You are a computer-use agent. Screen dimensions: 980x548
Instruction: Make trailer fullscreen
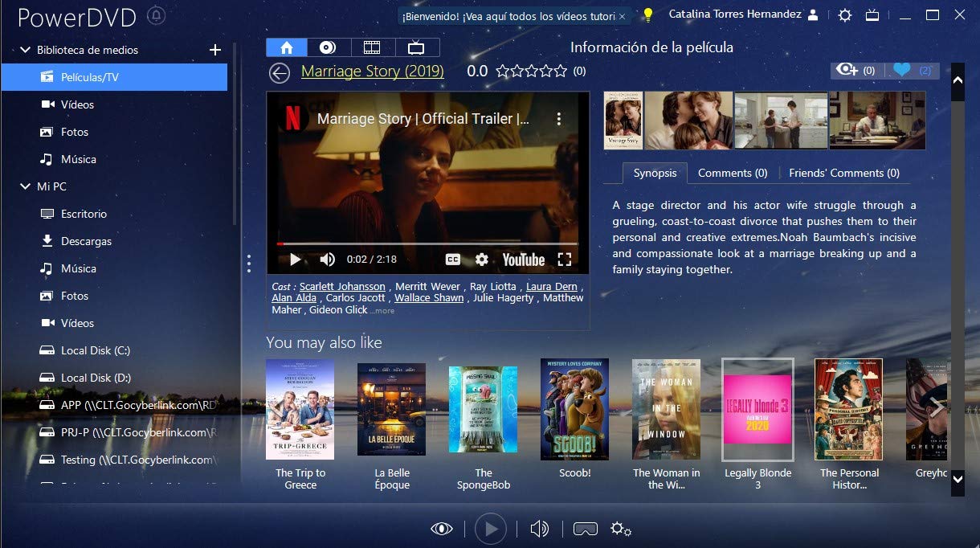[565, 260]
